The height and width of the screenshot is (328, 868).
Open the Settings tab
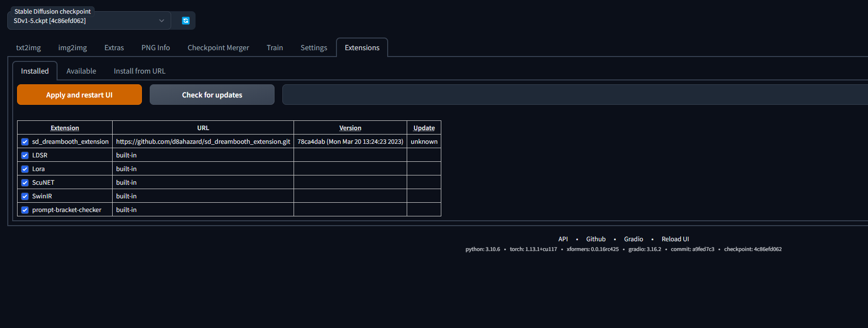[x=314, y=48]
